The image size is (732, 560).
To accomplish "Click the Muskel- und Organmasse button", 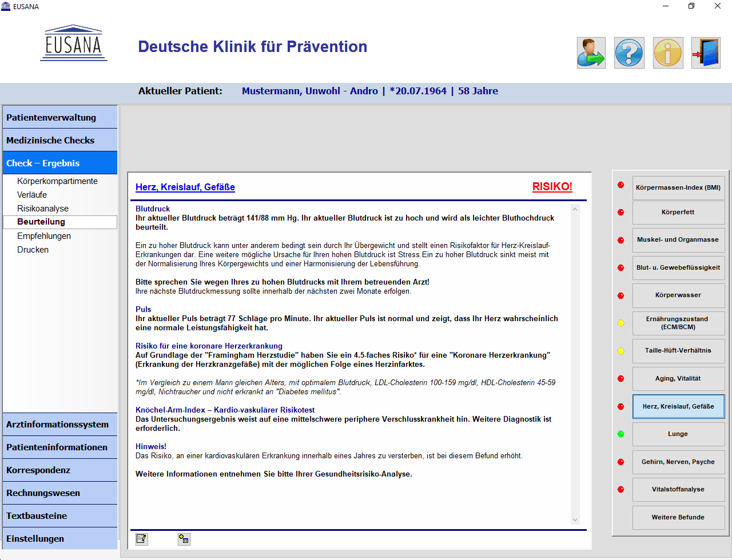I will point(678,240).
